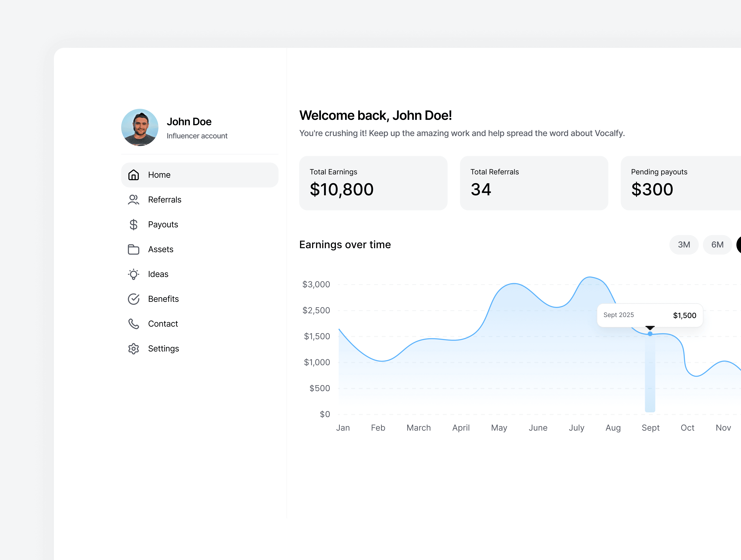The height and width of the screenshot is (560, 741).
Task: Go to the Referrals menu label
Action: pos(165,200)
